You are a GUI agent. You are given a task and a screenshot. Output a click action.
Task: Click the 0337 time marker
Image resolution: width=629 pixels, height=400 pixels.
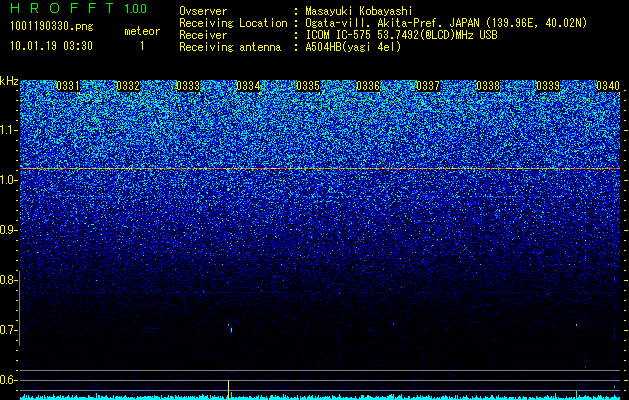[x=428, y=86]
